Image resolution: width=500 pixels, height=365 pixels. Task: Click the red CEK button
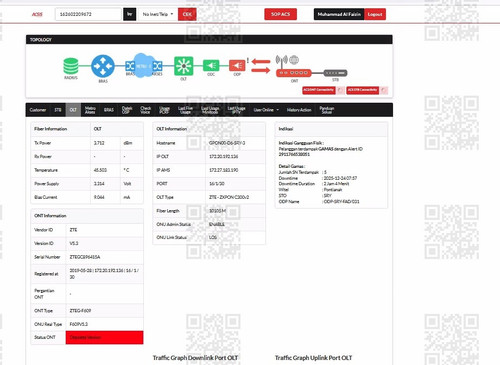point(187,14)
